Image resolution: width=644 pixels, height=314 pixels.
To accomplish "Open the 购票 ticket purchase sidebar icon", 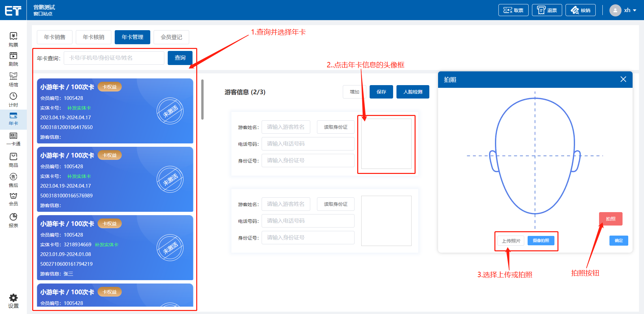I will click(13, 36).
